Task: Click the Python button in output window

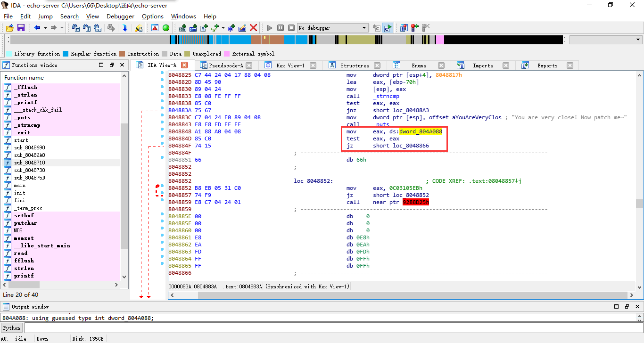Action: click(11, 327)
